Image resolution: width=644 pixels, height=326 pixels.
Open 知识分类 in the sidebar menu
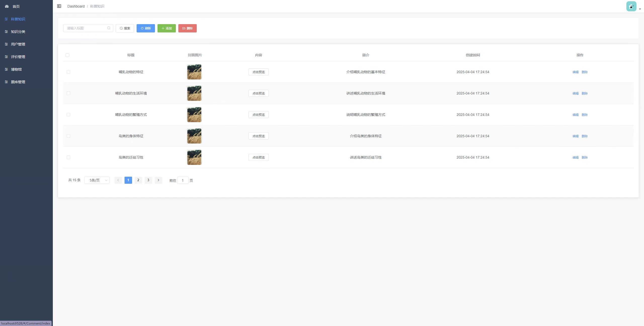point(18,32)
